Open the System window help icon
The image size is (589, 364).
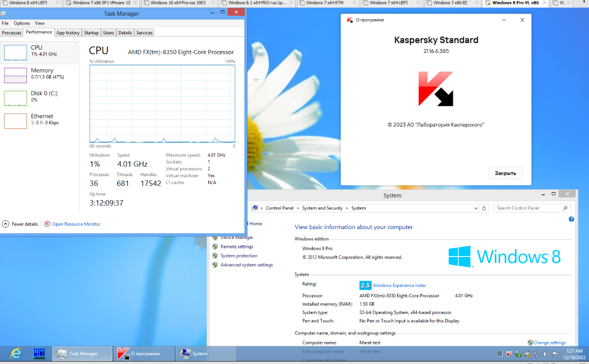(571, 219)
